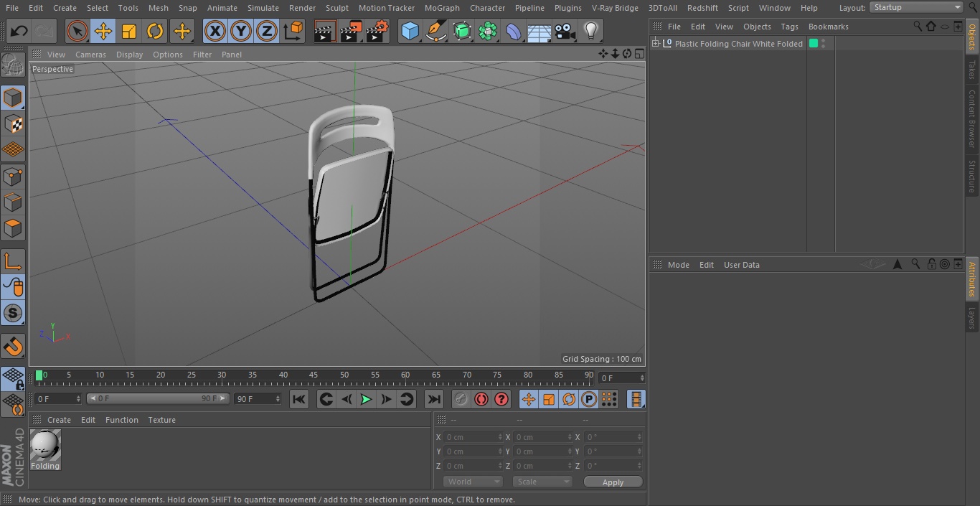Open viewport Cameras menu
Screen dimensions: 980x506
(x=90, y=55)
